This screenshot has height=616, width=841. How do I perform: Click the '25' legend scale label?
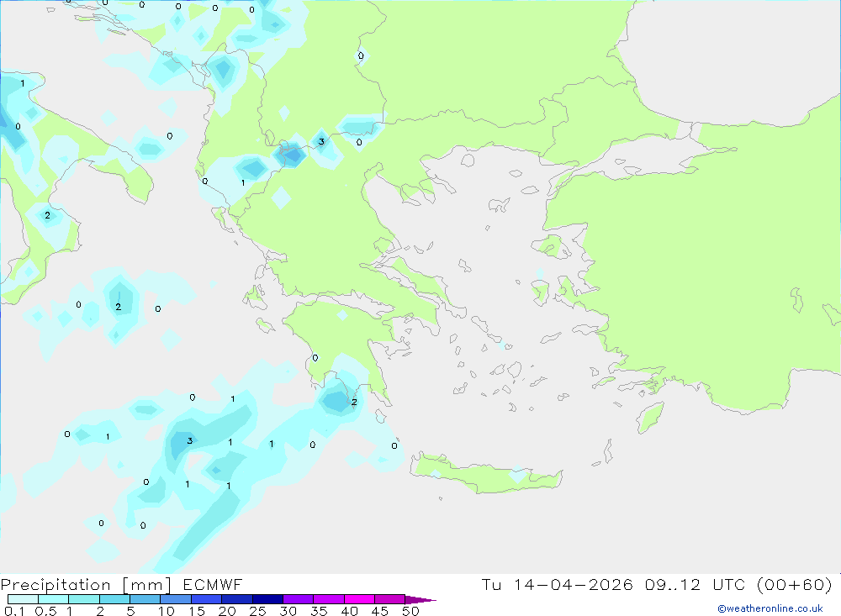tap(258, 611)
